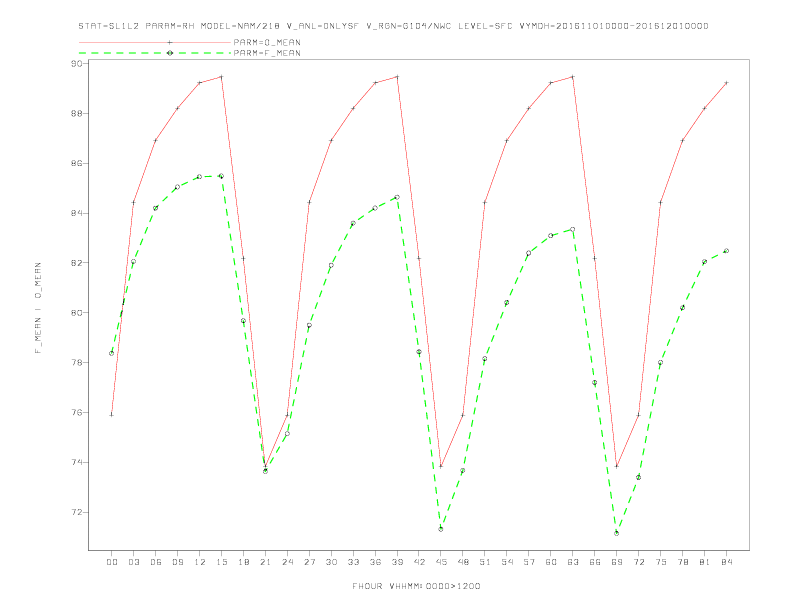The image size is (792, 612).
Task: Click the x-axis hour label 69
Action: pos(617,562)
